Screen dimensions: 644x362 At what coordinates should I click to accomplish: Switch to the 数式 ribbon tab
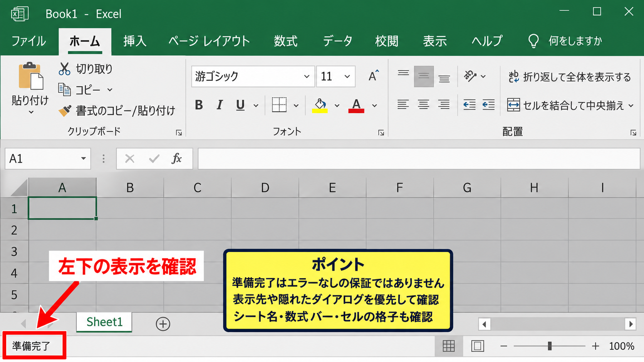(x=285, y=41)
